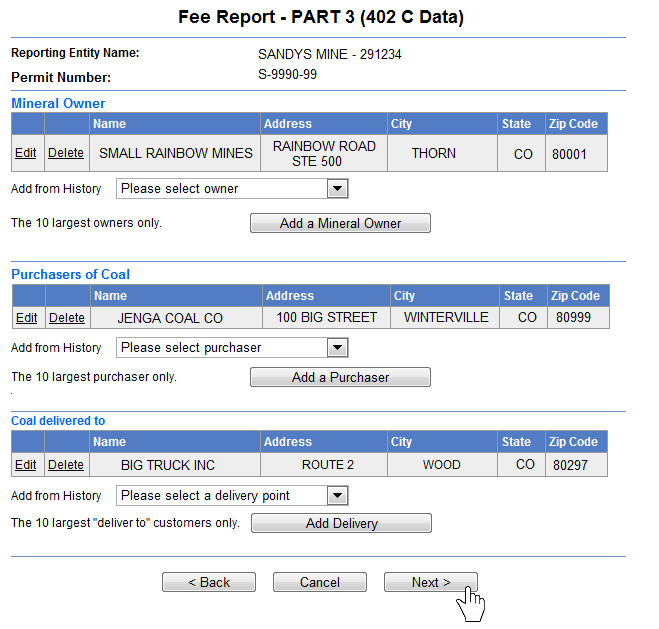The height and width of the screenshot is (629, 659).
Task: Go back with the < Back button
Action: pyautogui.click(x=209, y=582)
